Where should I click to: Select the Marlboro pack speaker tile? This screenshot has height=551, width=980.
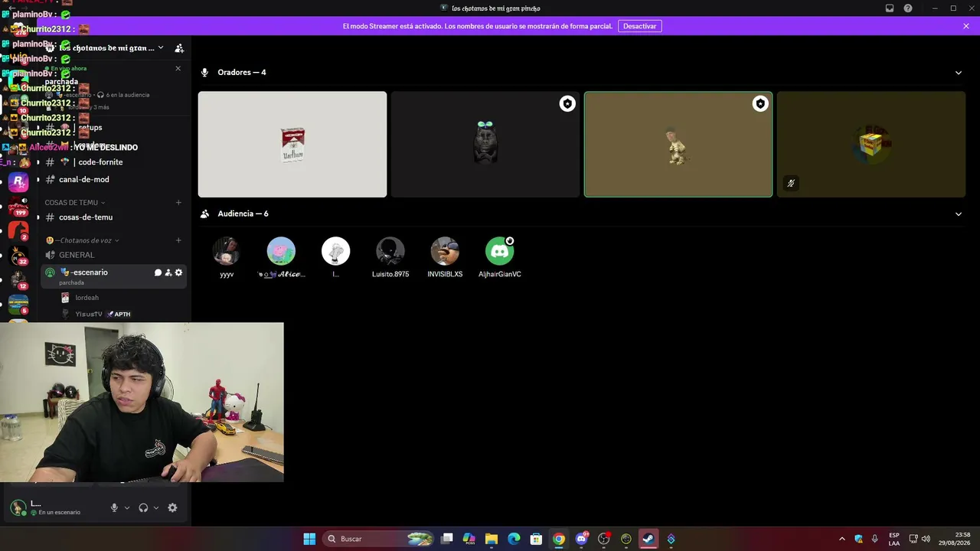point(292,145)
